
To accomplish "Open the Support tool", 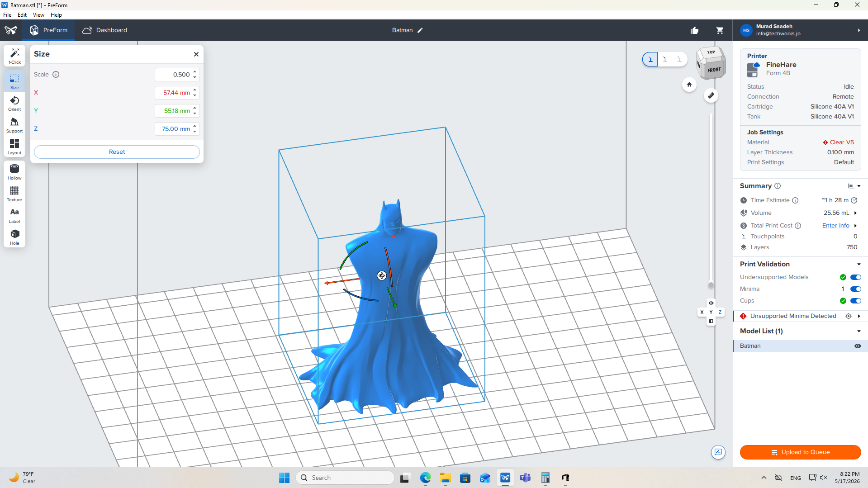I will (14, 125).
